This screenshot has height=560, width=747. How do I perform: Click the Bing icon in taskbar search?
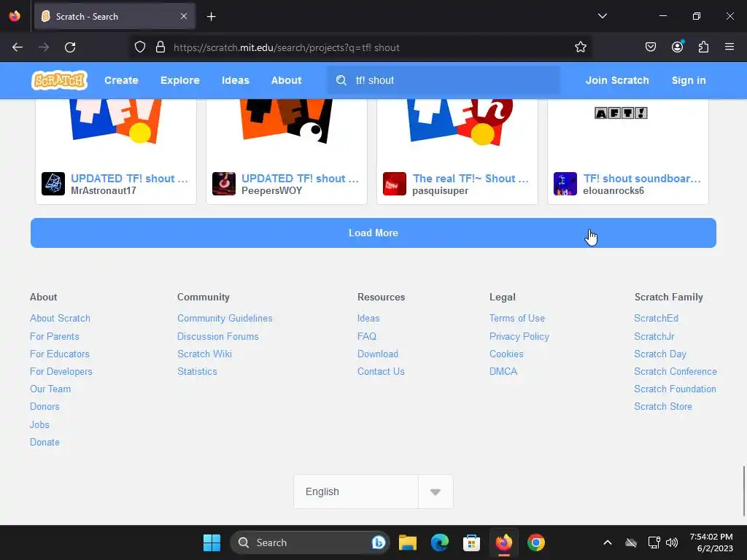(x=379, y=542)
